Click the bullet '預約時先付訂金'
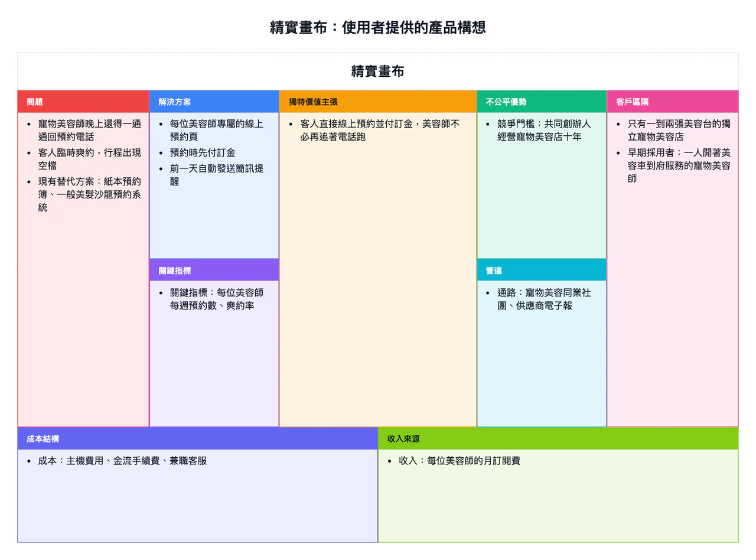The height and width of the screenshot is (560, 756). [203, 153]
